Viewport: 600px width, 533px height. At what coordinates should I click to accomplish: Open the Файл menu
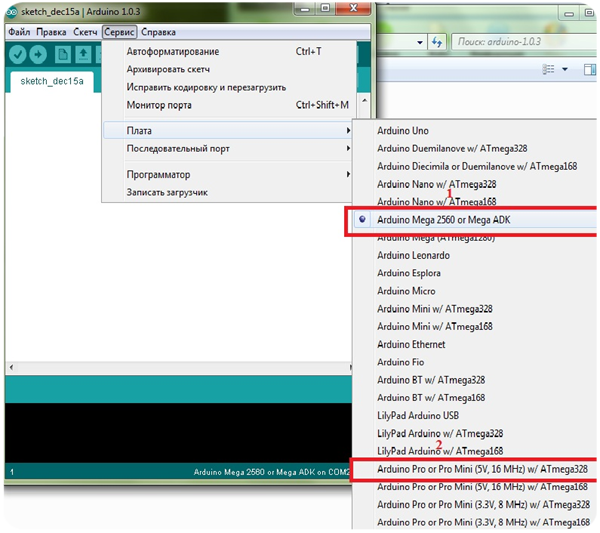[19, 32]
